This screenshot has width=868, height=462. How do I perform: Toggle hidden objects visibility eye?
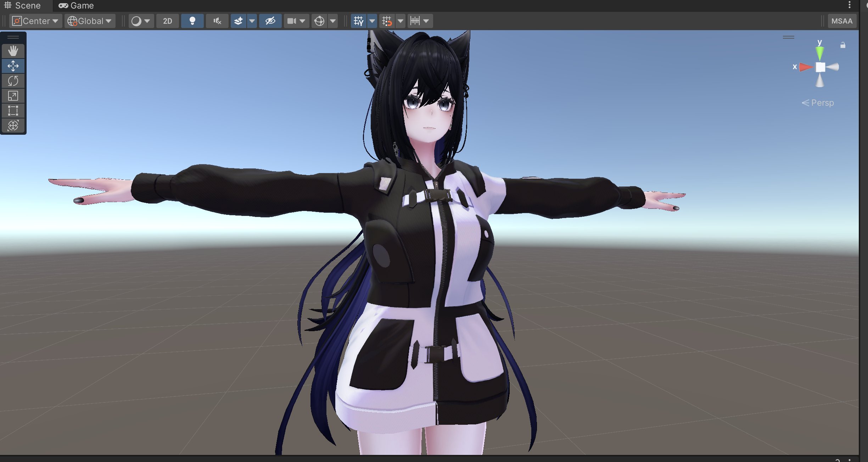point(270,21)
